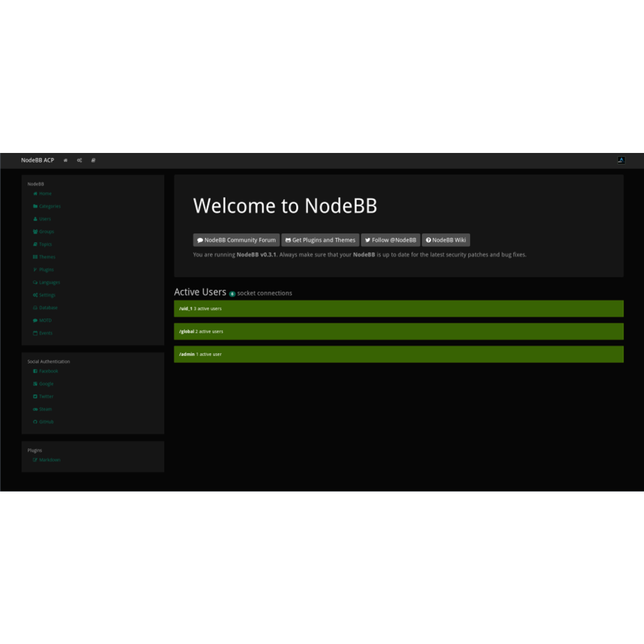Open the Facebook social authentication settings

[48, 371]
